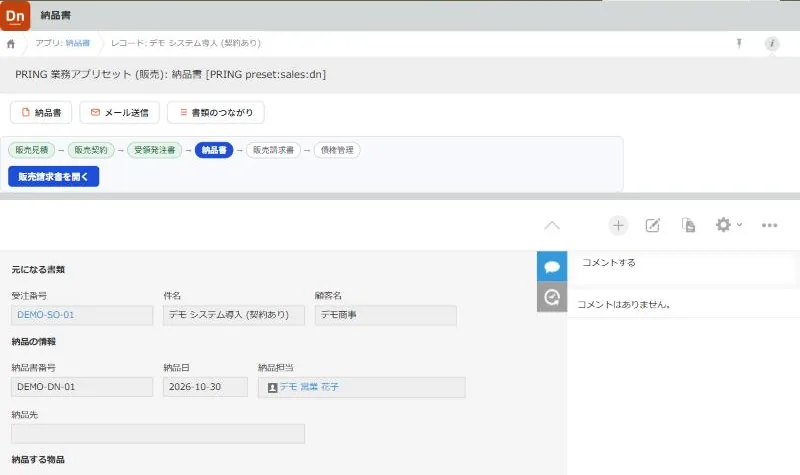Click the 件名 field デモ システム導入
This screenshot has width=800, height=475.
(234, 315)
